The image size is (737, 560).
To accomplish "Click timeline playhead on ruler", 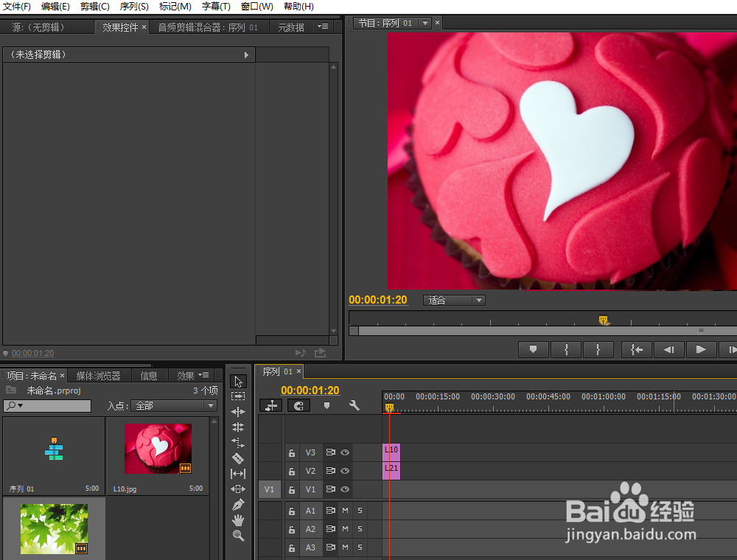I will (389, 407).
